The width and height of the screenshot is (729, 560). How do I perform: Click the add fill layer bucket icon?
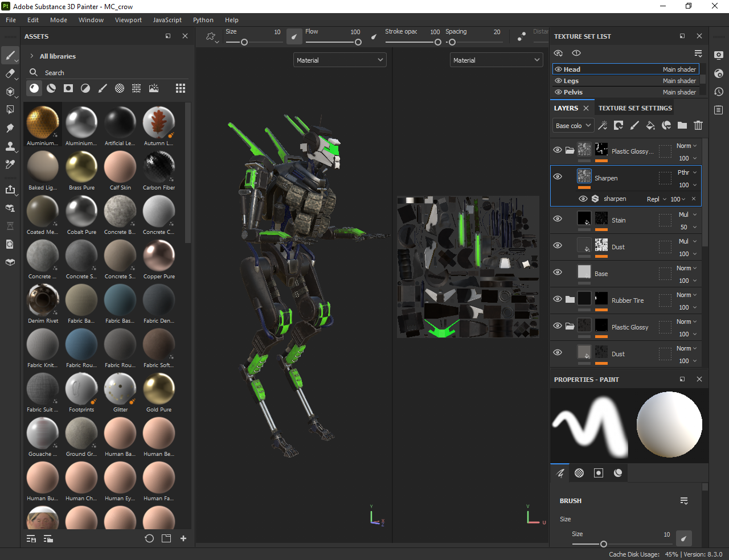650,126
